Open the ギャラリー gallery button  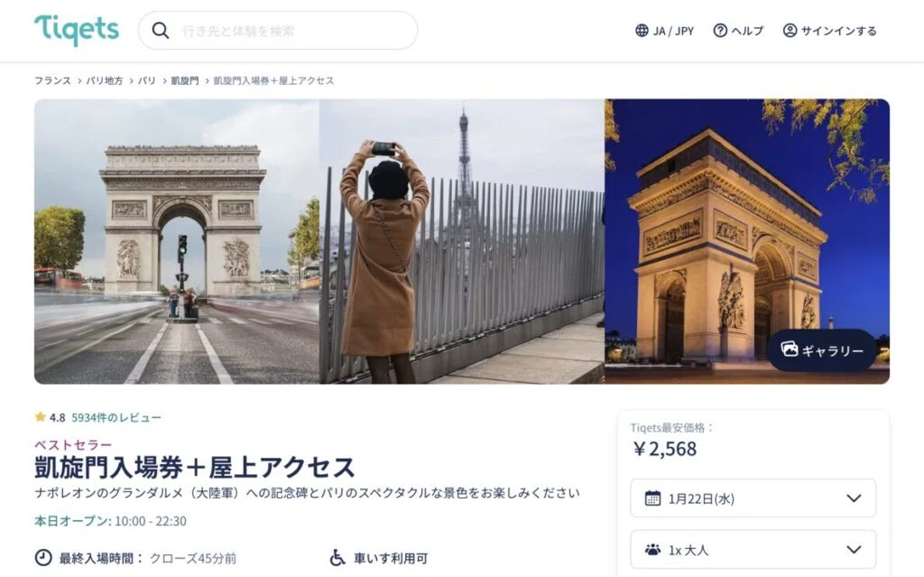pos(822,350)
